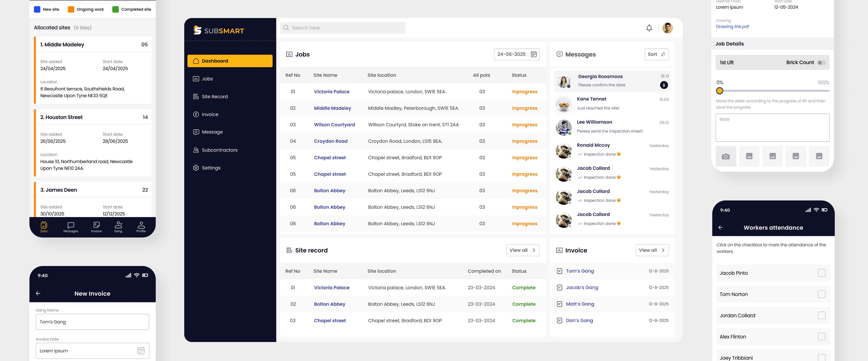Open Subcontractors in the sidebar

click(x=219, y=150)
